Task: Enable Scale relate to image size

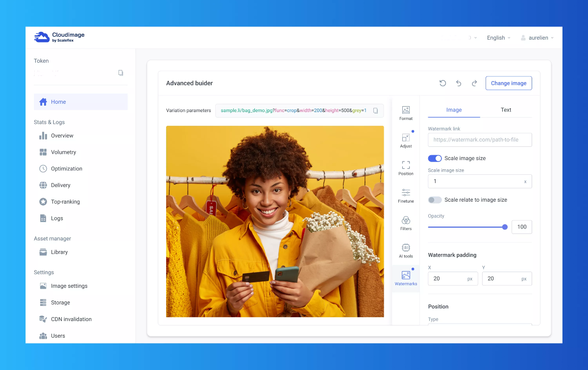Action: [435, 200]
